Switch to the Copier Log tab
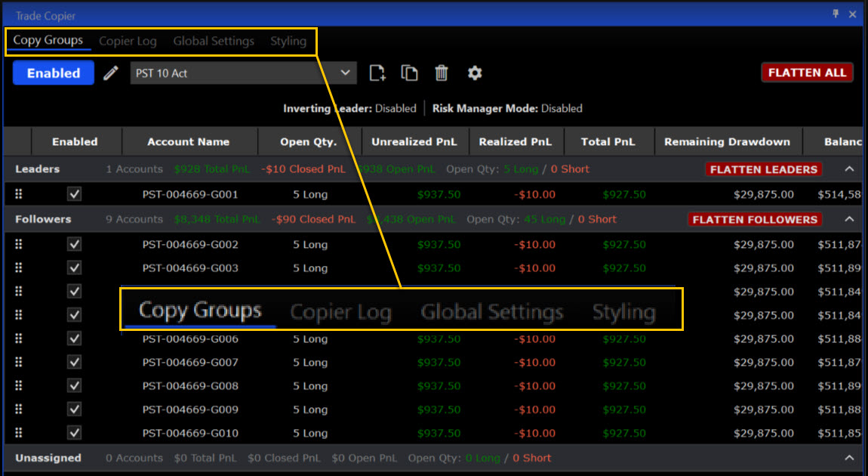This screenshot has width=868, height=476. [x=128, y=41]
